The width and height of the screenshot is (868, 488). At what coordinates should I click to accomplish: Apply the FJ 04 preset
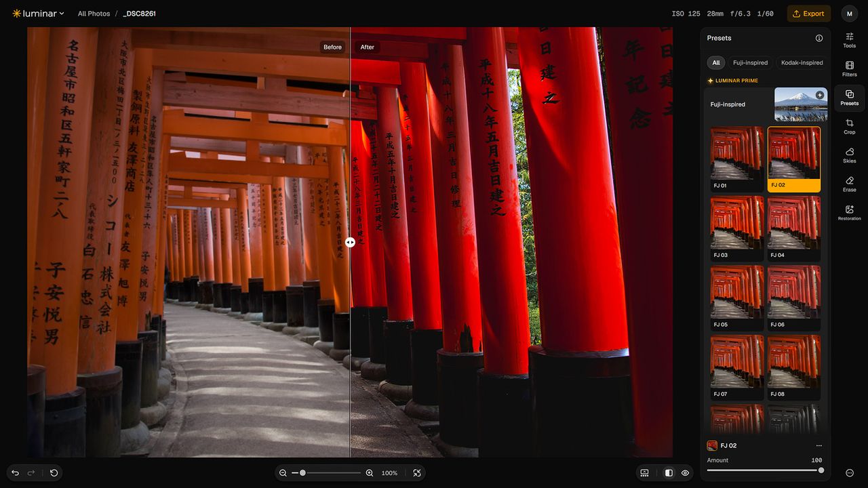[794, 229]
